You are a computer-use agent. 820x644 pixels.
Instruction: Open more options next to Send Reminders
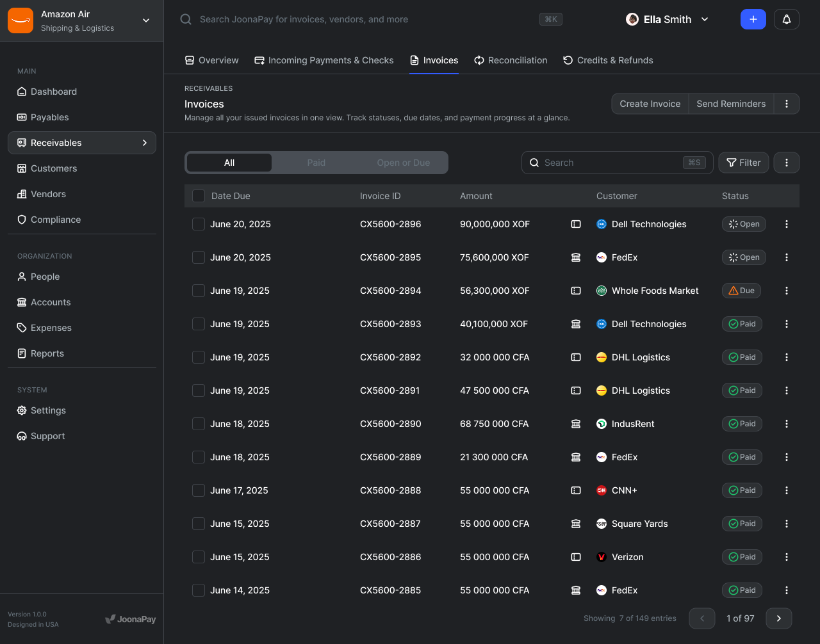point(787,104)
